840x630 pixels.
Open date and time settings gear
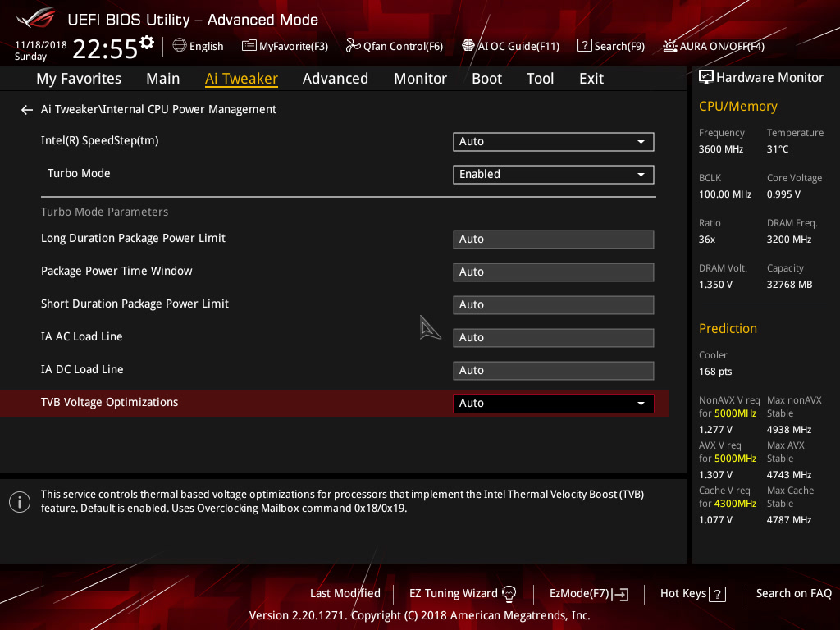(147, 43)
